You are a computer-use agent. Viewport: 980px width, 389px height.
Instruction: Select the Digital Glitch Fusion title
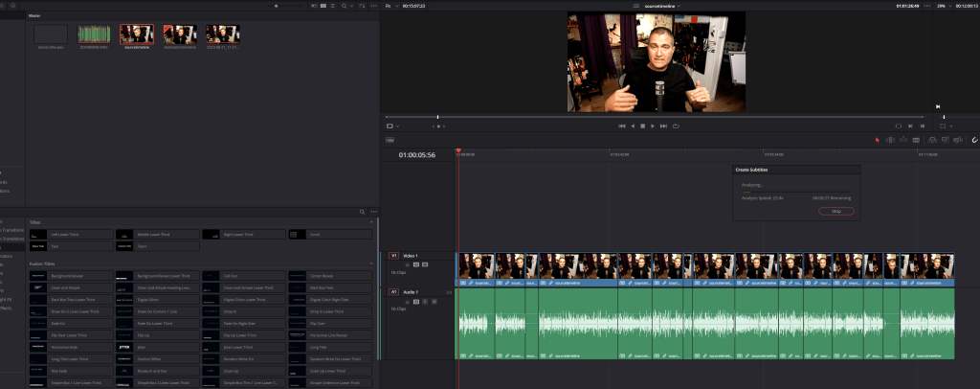click(158, 300)
